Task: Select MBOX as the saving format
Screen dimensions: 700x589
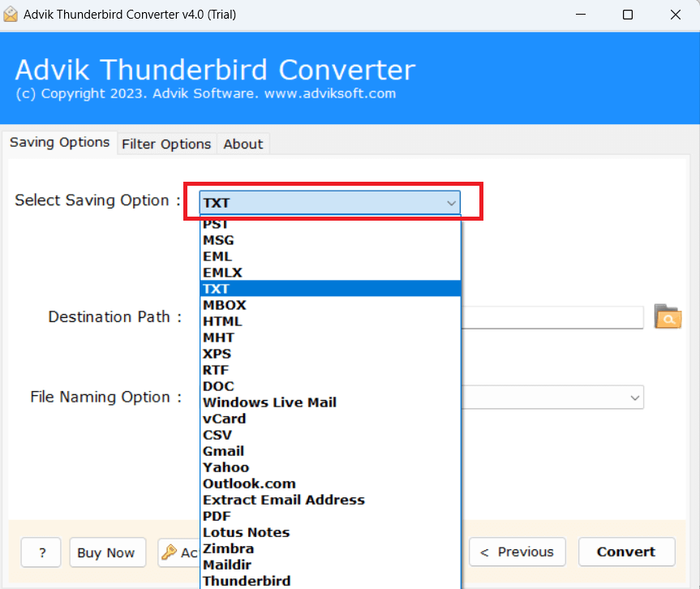Action: [x=330, y=305]
